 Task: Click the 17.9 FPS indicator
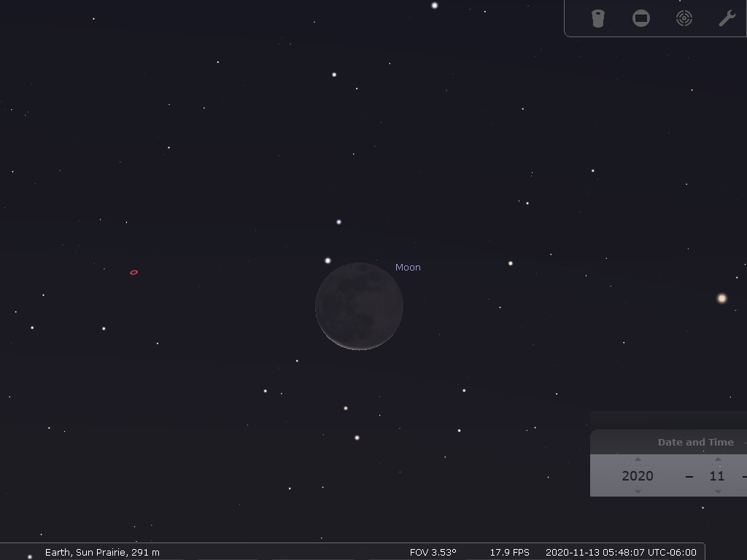pos(509,552)
